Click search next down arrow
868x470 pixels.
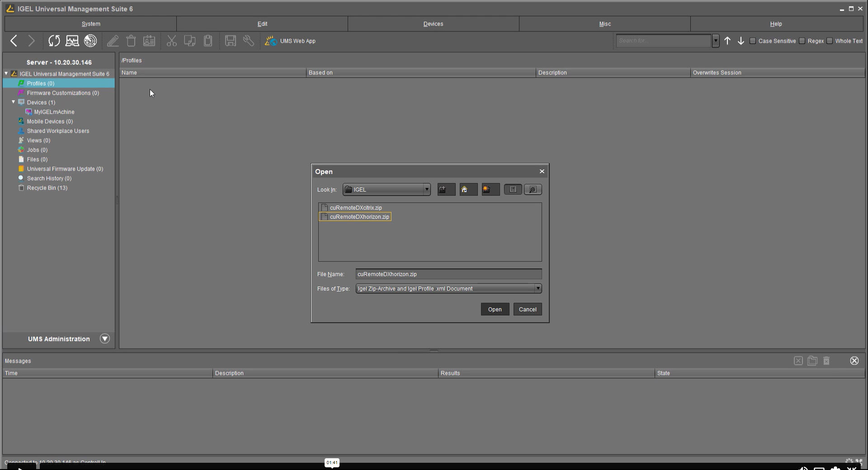click(x=741, y=41)
